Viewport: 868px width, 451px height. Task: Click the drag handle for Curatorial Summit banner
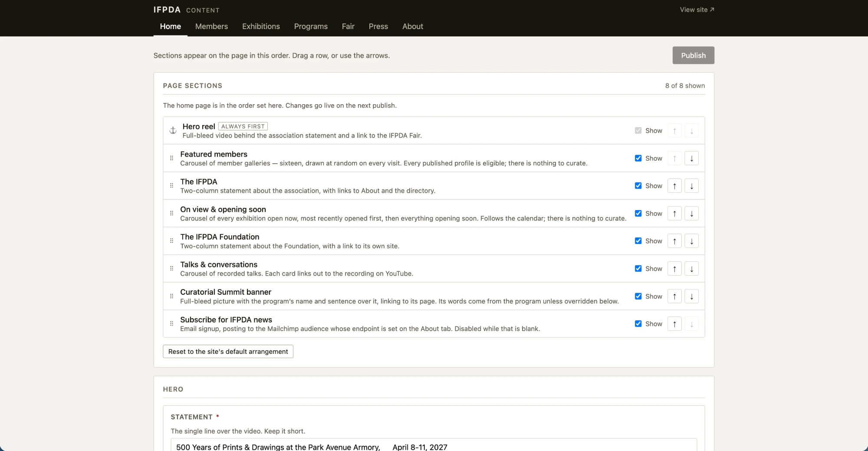tap(171, 296)
